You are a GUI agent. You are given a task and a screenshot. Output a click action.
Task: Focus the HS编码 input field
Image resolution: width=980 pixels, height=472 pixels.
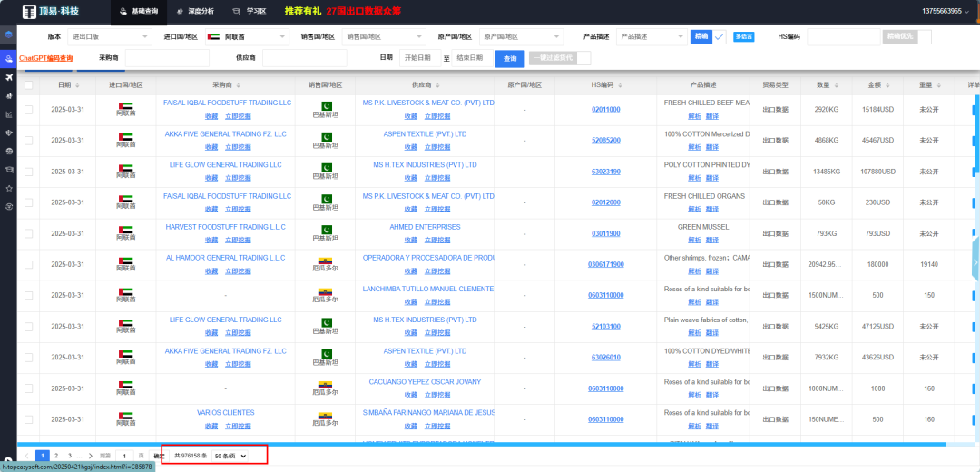click(844, 37)
